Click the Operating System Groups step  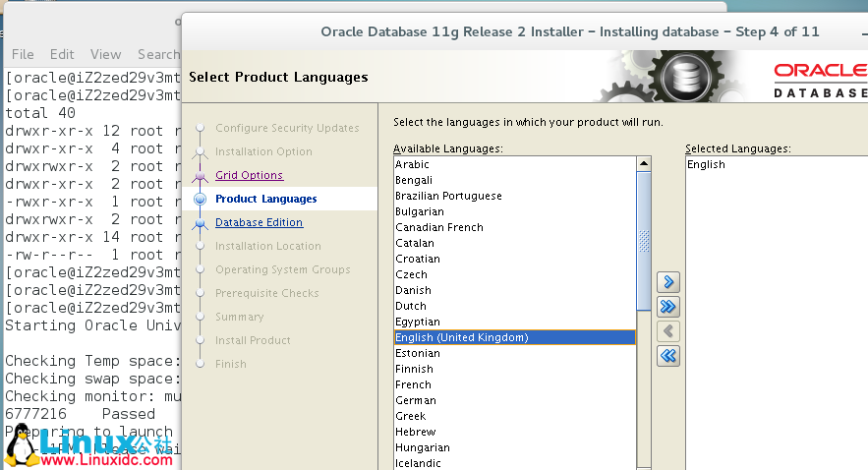pyautogui.click(x=283, y=269)
